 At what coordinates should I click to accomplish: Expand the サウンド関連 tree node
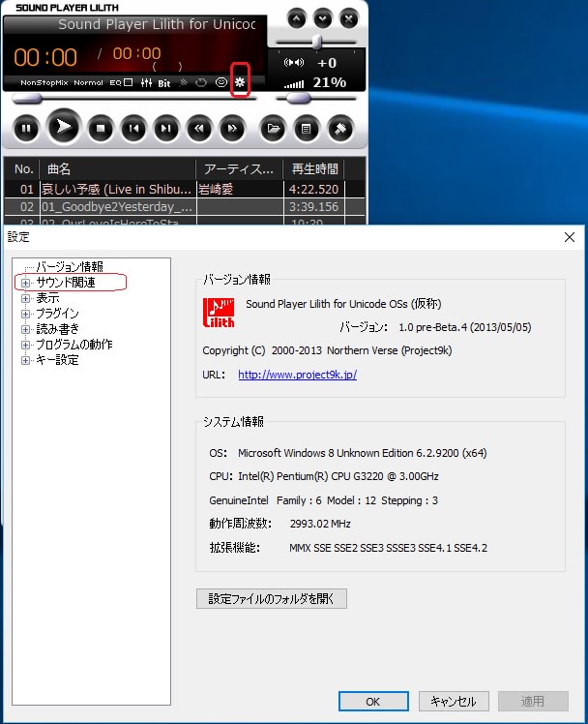pos(26,283)
